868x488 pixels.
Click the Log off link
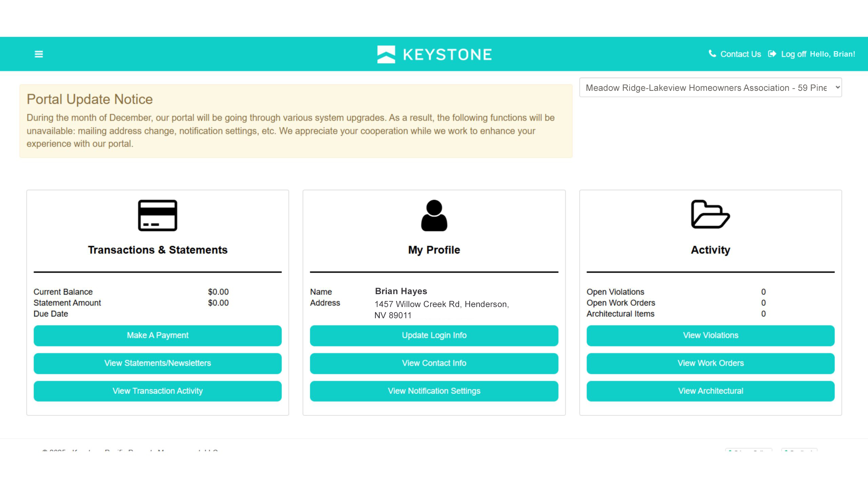[793, 54]
